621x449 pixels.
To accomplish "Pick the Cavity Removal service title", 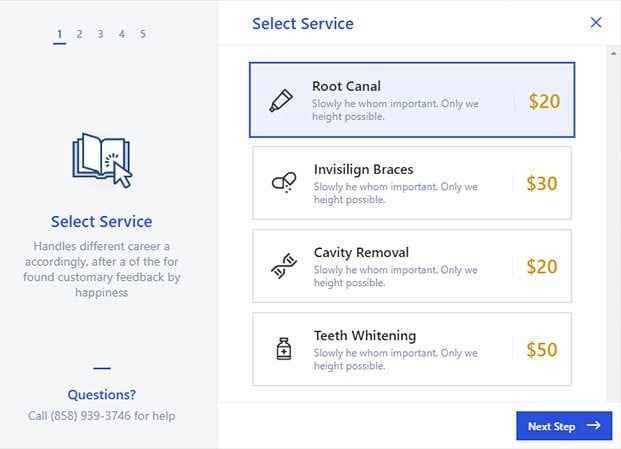I will pos(361,252).
